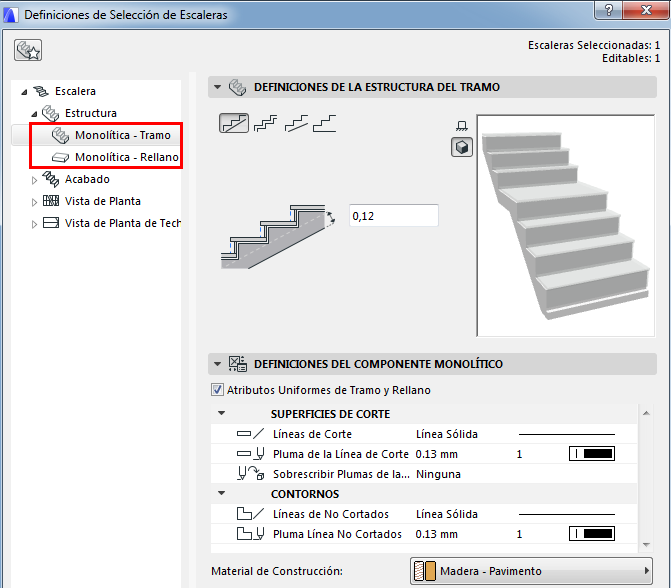Image resolution: width=671 pixels, height=588 pixels.
Task: Click pen number 1 for Línea No Cortados
Action: 519,534
